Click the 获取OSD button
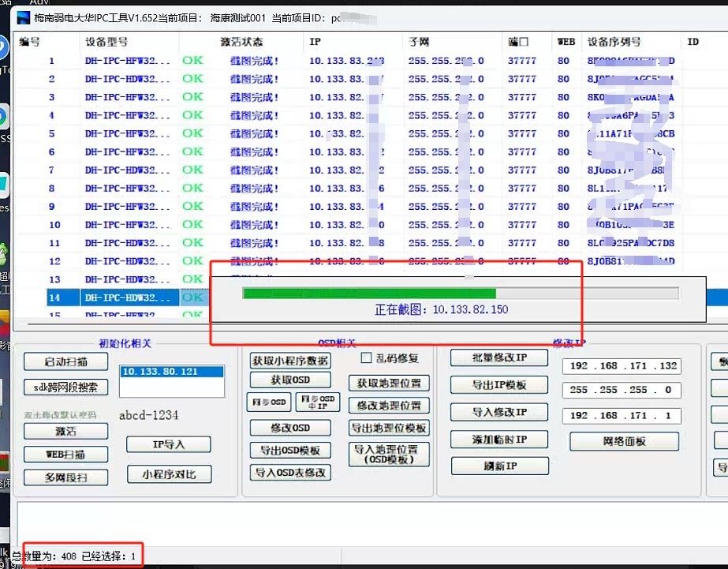This screenshot has width=728, height=569. pos(290,380)
